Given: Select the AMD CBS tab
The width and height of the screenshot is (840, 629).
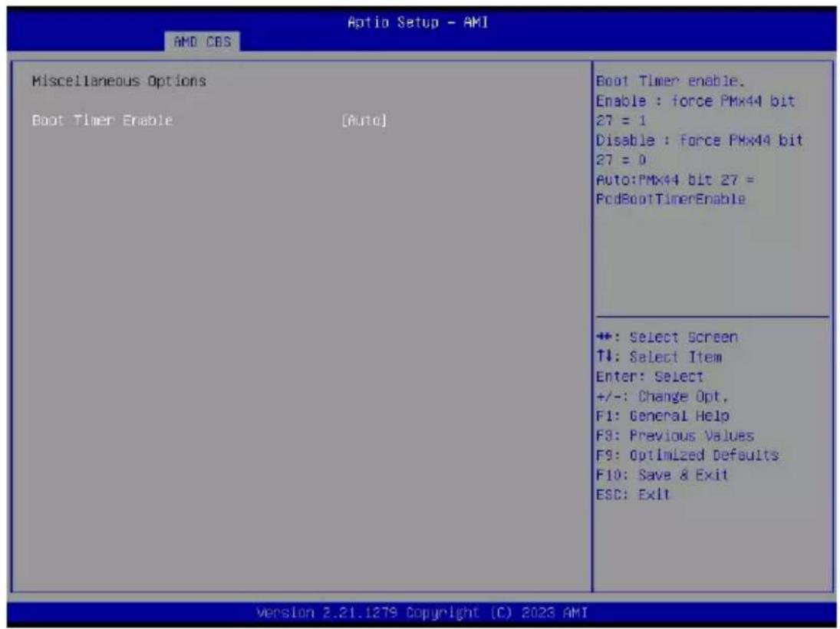Looking at the screenshot, I should 202,41.
